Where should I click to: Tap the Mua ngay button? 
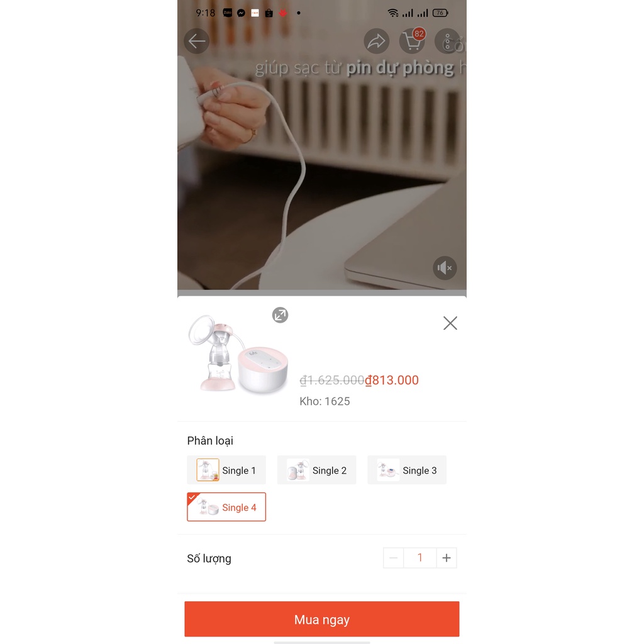tap(321, 619)
